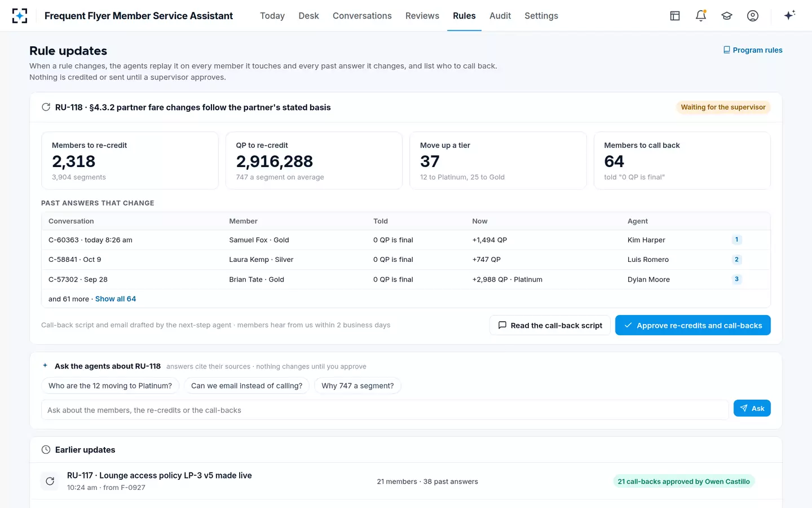Viewport: 812px width, 508px height.
Task: Select the Rules tab
Action: pos(464,16)
